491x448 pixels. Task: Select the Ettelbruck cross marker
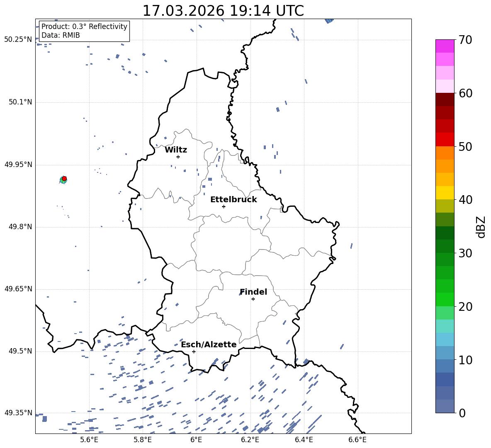tap(224, 206)
